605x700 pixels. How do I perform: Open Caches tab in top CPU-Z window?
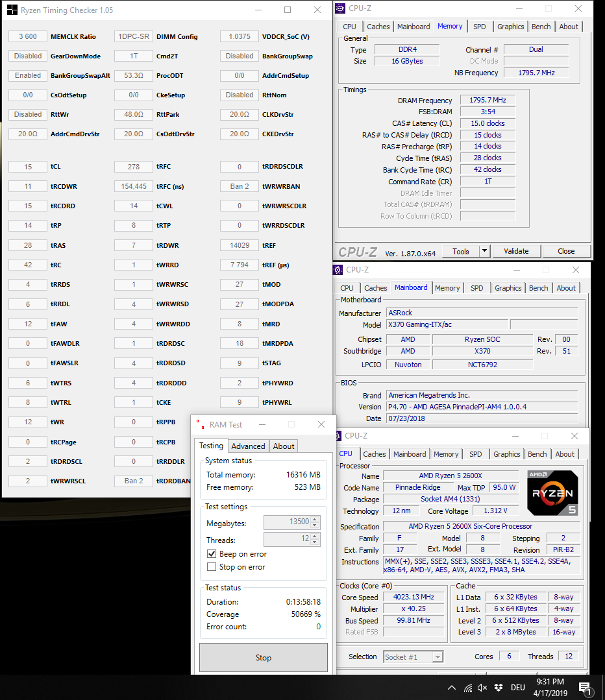[378, 27]
